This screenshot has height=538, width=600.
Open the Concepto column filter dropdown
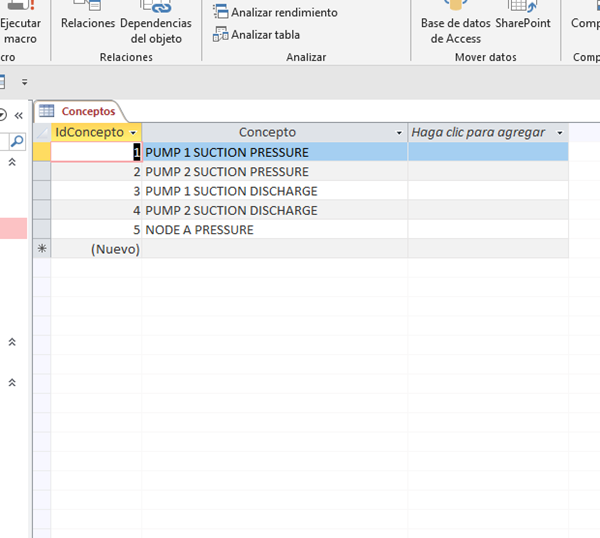pyautogui.click(x=399, y=133)
